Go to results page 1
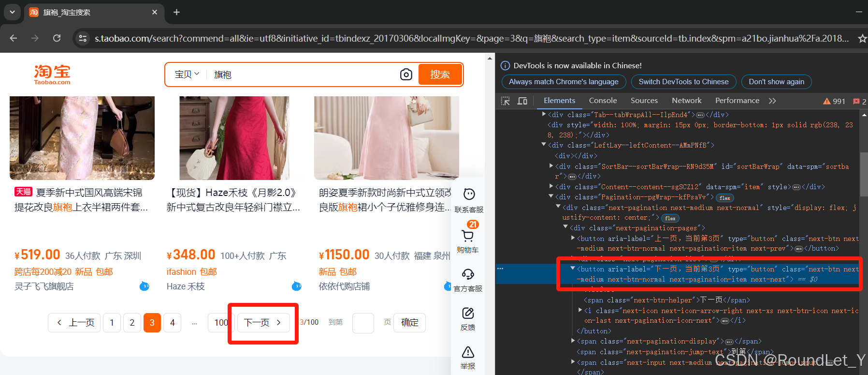The height and width of the screenshot is (375, 868). click(112, 323)
